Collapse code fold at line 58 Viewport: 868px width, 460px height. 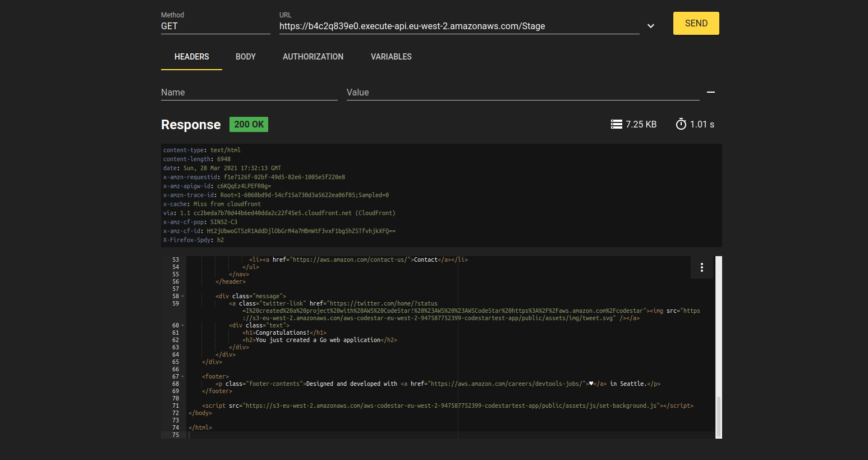[x=183, y=296]
